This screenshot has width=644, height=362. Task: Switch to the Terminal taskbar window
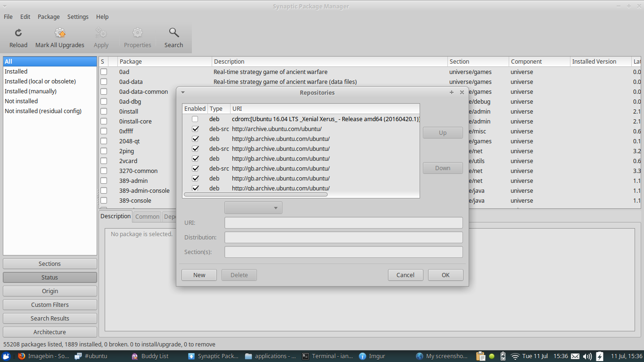click(x=327, y=356)
